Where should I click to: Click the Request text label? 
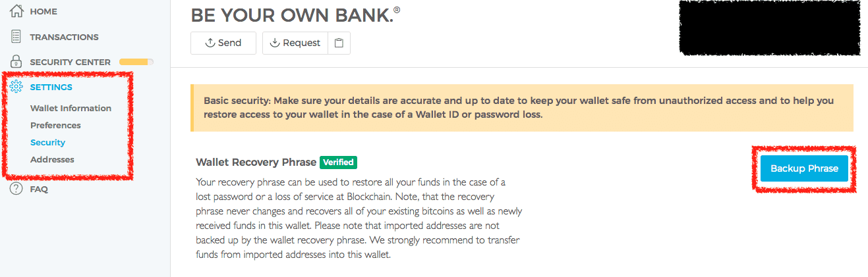click(301, 43)
